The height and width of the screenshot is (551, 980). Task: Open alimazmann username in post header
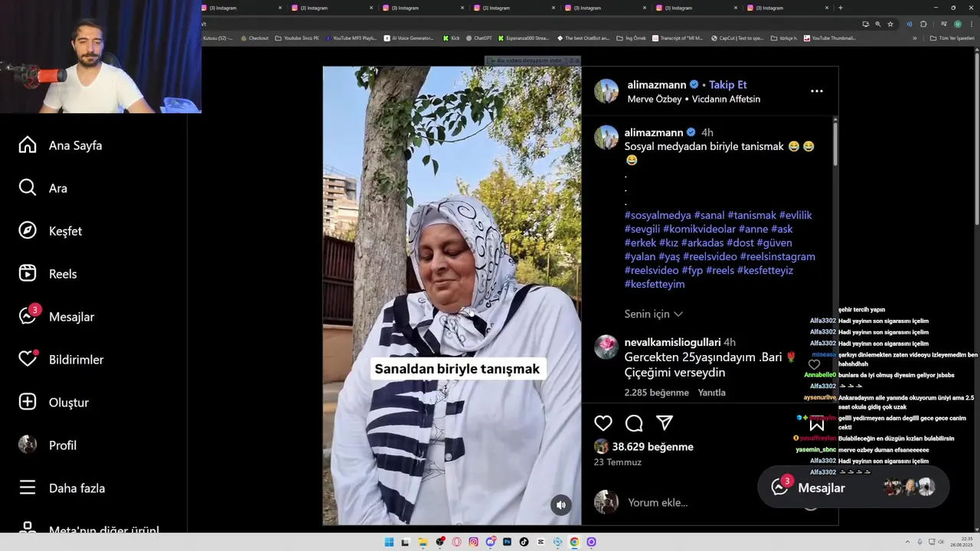[656, 85]
